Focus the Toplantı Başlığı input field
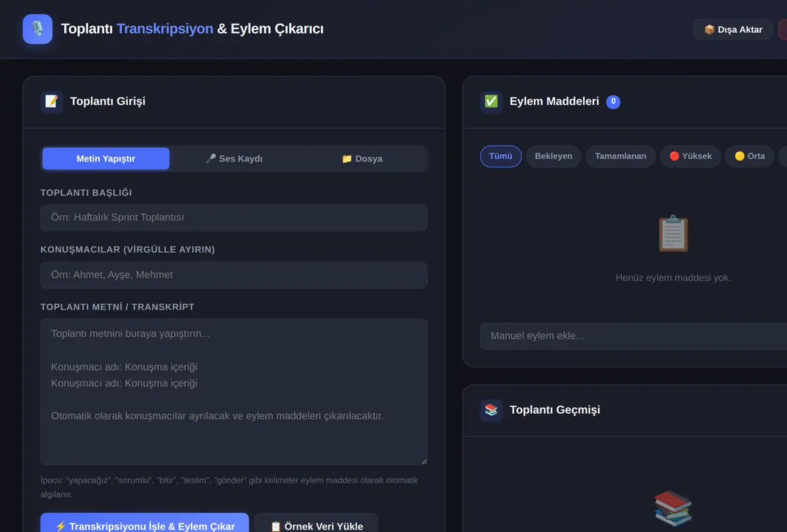787x532 pixels. tap(234, 218)
